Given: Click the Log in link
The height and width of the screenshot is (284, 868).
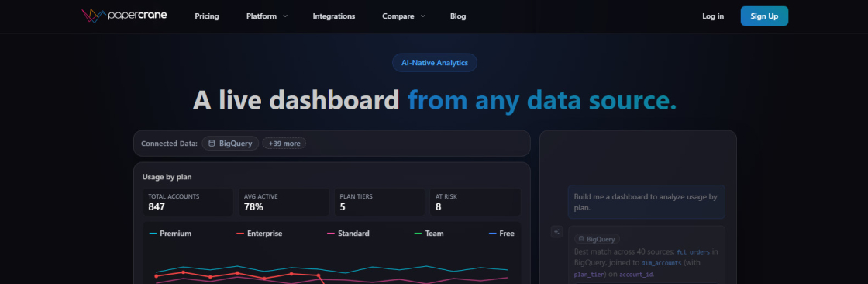Looking at the screenshot, I should [x=713, y=16].
